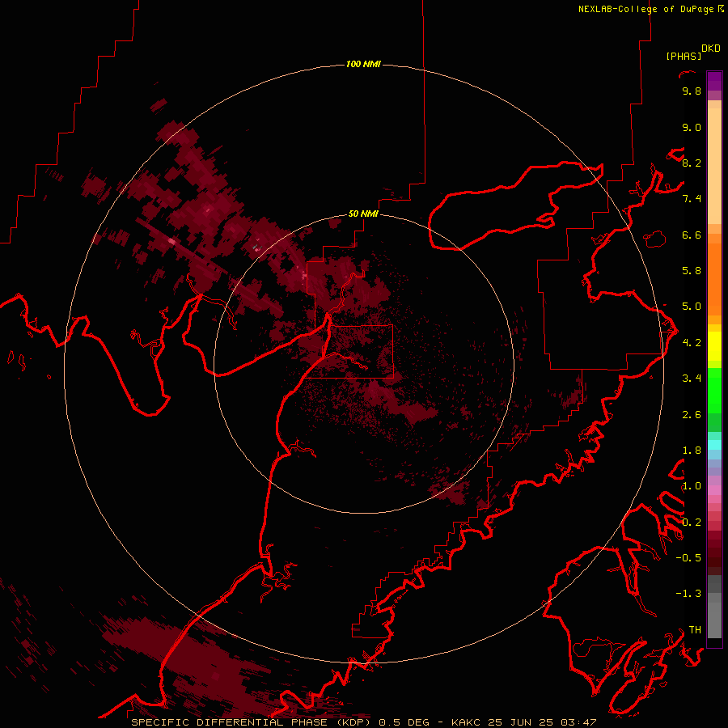
Task: Click the NEXLAB-College of DuPage credit text
Action: coord(645,9)
